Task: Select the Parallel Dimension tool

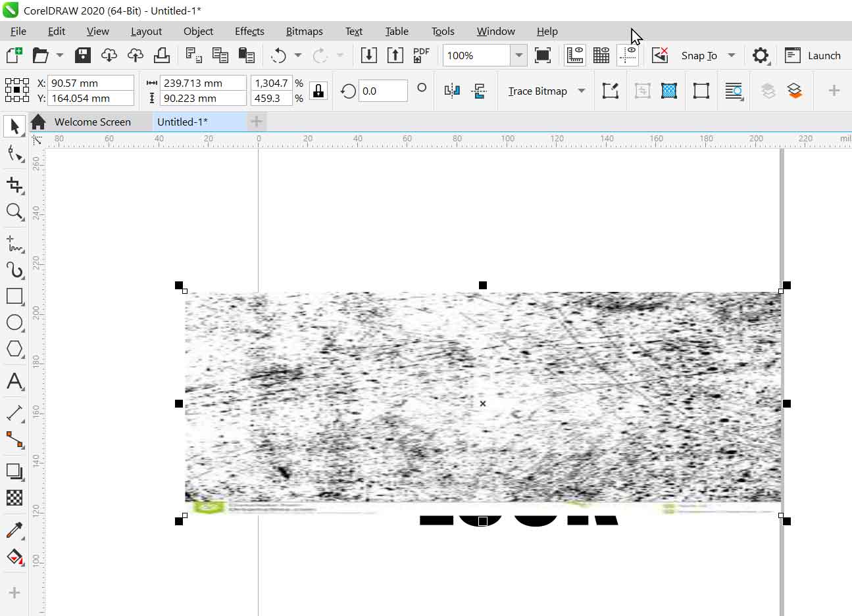Action: (x=14, y=413)
